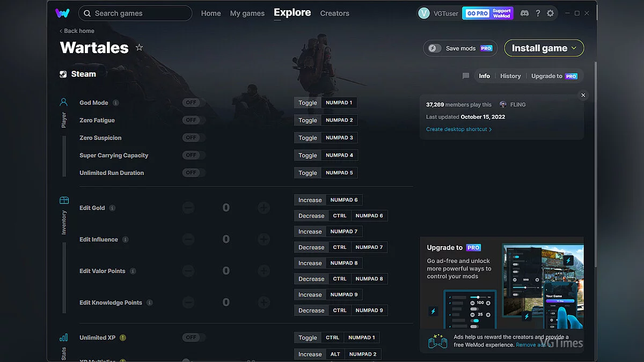
Task: Open the Player mods section
Action: pos(64,110)
